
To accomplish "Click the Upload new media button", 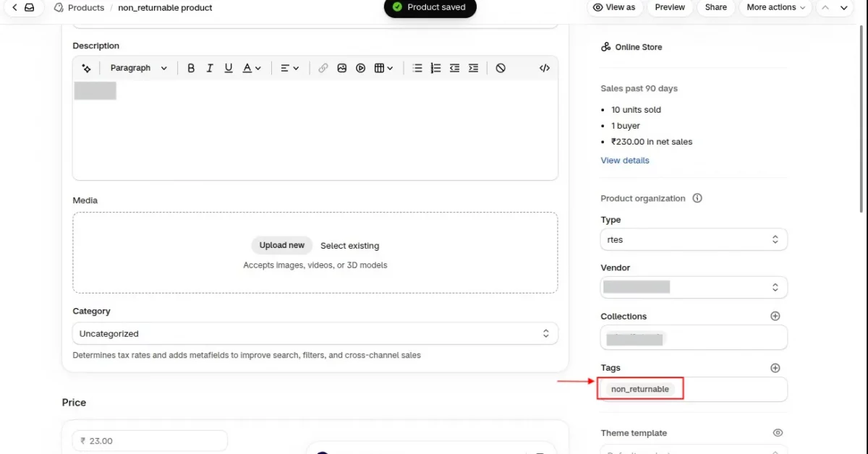I will coord(282,245).
